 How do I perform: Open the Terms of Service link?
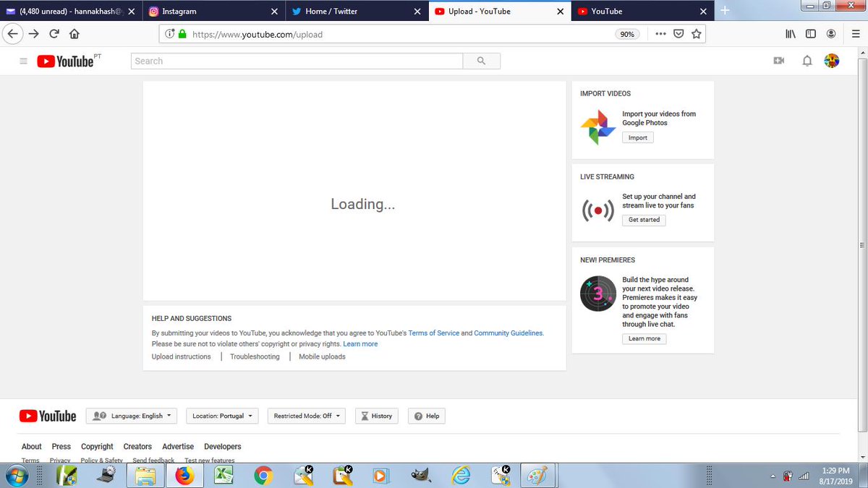point(434,333)
